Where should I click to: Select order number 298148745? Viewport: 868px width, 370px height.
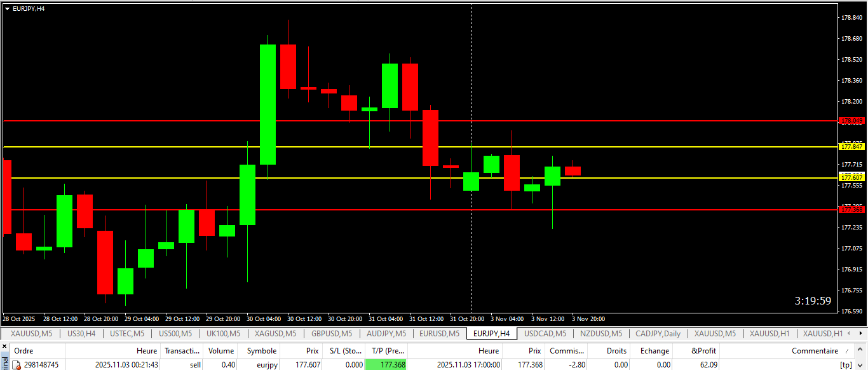click(x=41, y=365)
